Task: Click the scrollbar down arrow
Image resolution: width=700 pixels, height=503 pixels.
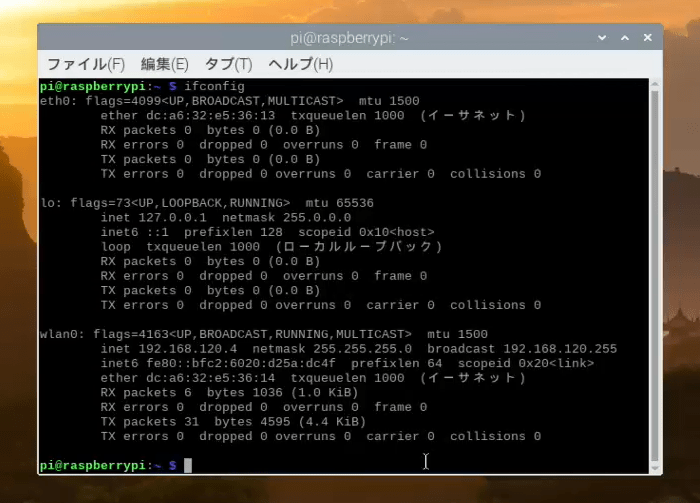Action: 655,468
